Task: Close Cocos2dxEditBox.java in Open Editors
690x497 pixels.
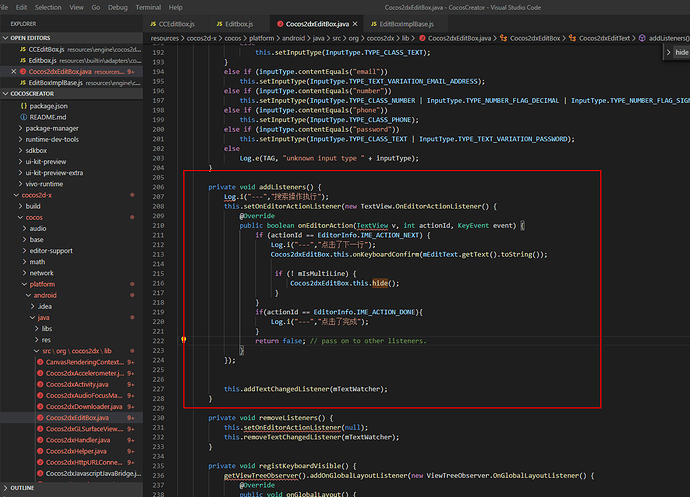Action: (x=13, y=72)
